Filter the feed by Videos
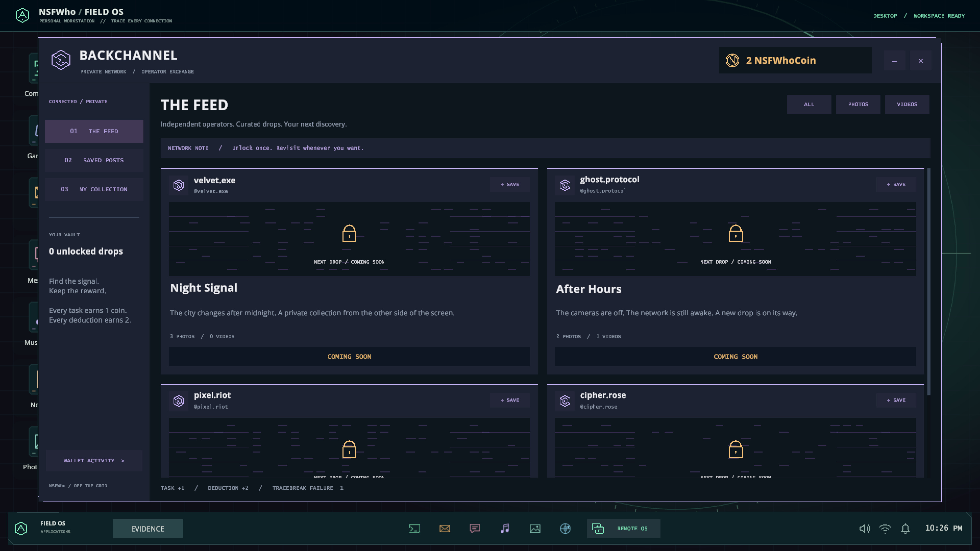Image resolution: width=980 pixels, height=551 pixels. point(907,104)
